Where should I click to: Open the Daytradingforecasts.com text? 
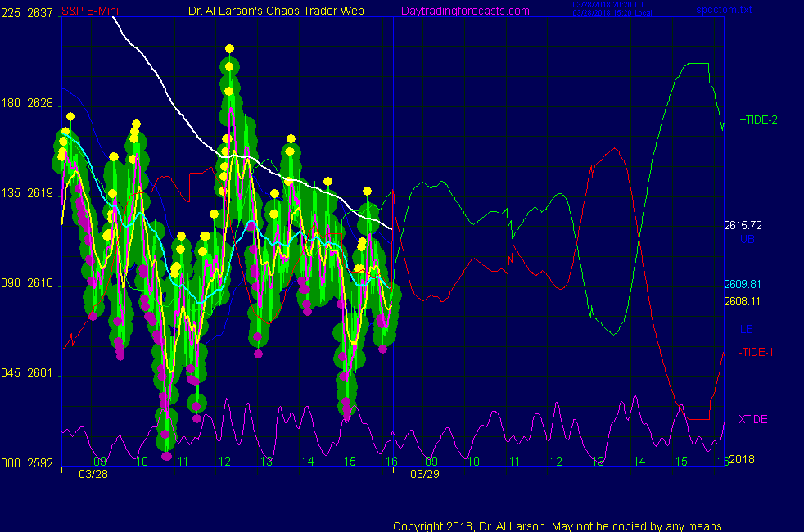point(465,11)
